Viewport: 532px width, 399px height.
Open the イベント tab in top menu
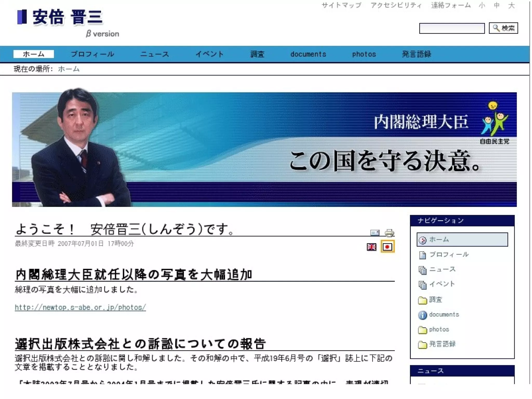click(209, 54)
